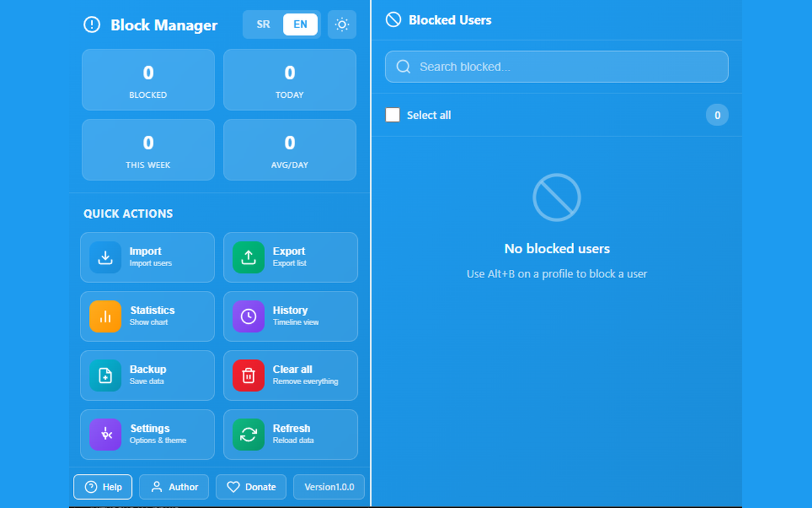The image size is (812, 508).
Task: Click the zero count badge near Select all
Action: [x=717, y=115]
